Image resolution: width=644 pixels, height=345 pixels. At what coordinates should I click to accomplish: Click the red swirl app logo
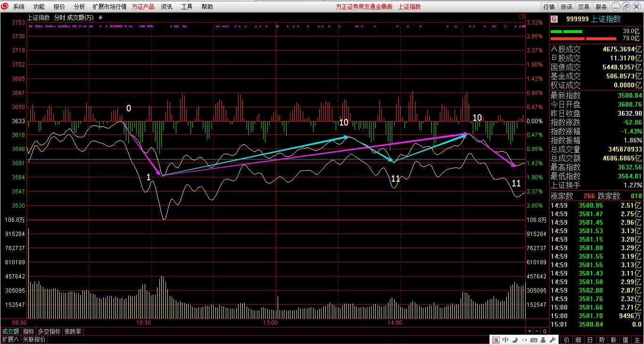(5, 7)
